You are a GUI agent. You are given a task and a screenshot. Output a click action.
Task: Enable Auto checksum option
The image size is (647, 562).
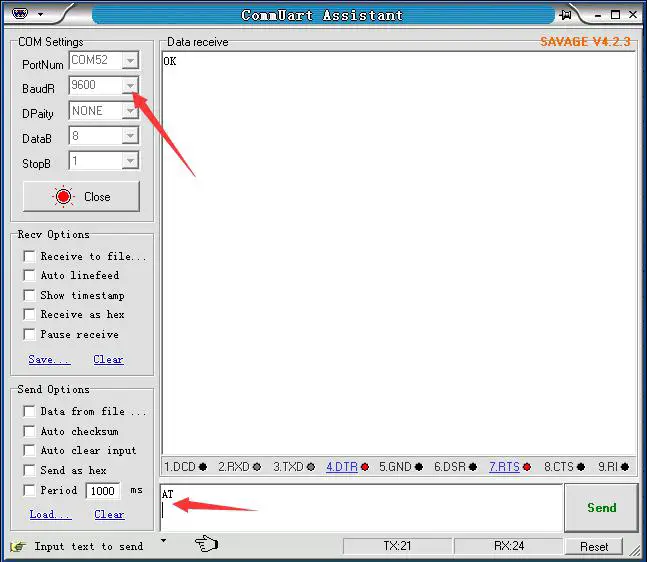[29, 431]
